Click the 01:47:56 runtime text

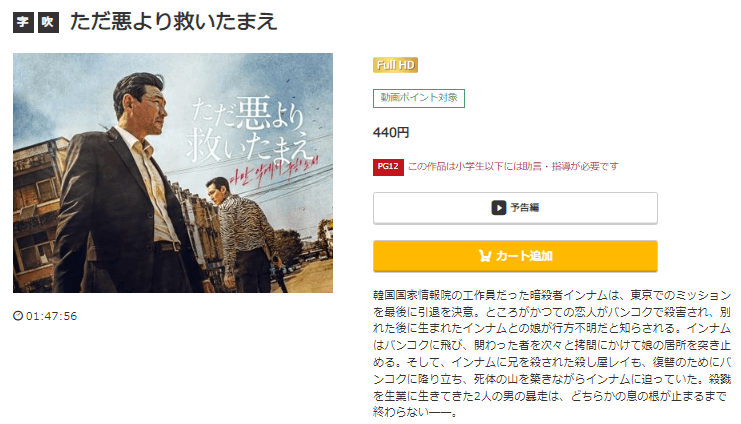coord(52,316)
